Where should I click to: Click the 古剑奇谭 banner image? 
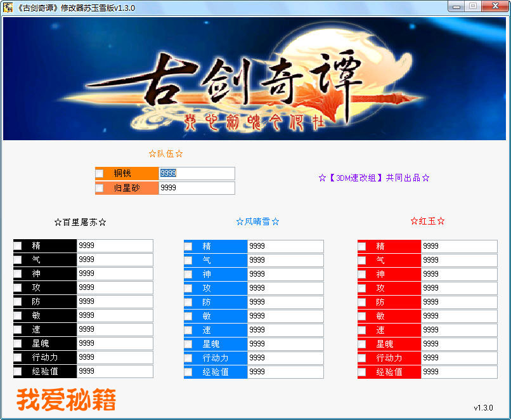(x=255, y=78)
